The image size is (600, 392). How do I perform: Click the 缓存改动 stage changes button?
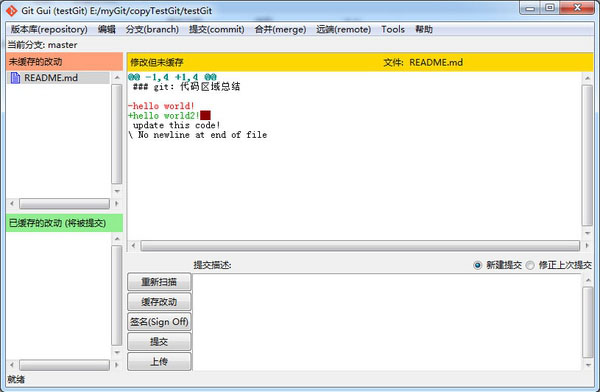(x=159, y=302)
